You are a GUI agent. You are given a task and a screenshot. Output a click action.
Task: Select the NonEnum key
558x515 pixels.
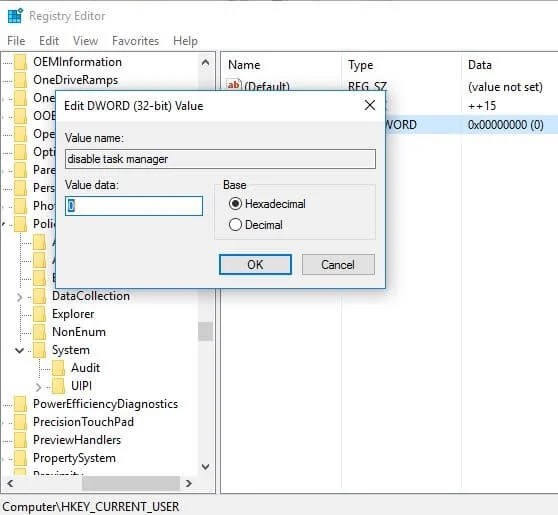point(79,332)
